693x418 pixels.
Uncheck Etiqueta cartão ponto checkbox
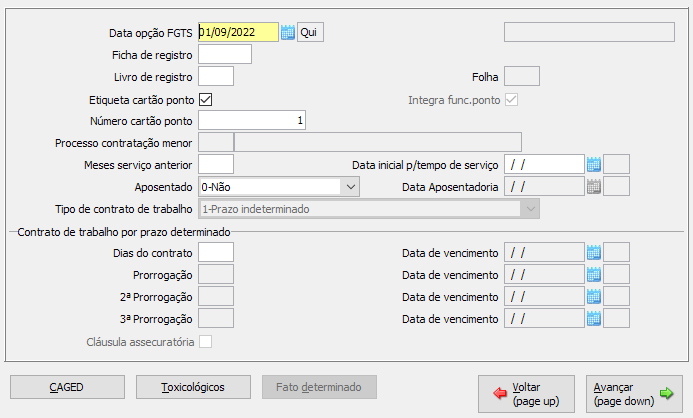pyautogui.click(x=206, y=99)
